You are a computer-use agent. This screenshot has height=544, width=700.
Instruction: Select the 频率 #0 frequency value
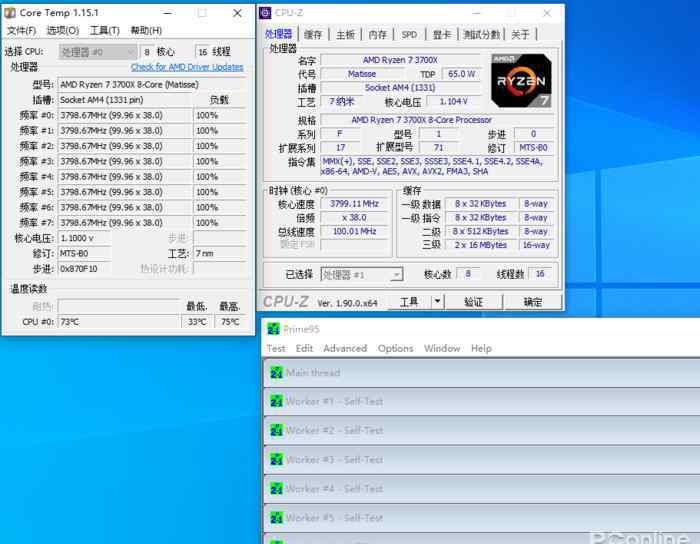click(125, 115)
